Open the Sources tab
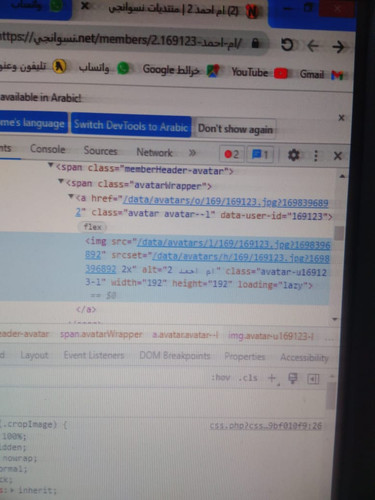The image size is (375, 500). [x=100, y=150]
